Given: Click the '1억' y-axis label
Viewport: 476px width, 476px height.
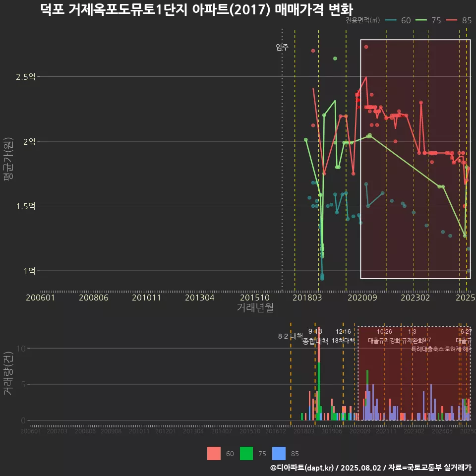Looking at the screenshot, I should 29,271.
